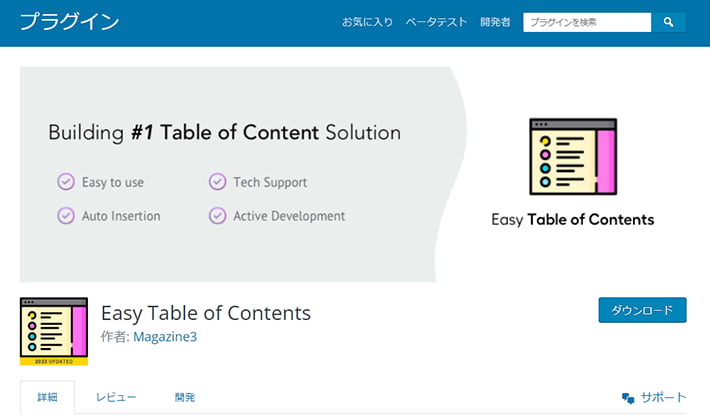Viewport: 710px width, 420px height.
Task: Click the Easy Table of Contents plugin icon
Action: pos(54,331)
